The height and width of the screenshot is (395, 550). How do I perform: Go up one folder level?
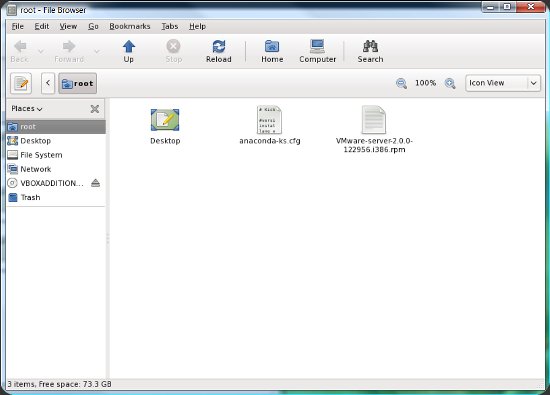128,51
